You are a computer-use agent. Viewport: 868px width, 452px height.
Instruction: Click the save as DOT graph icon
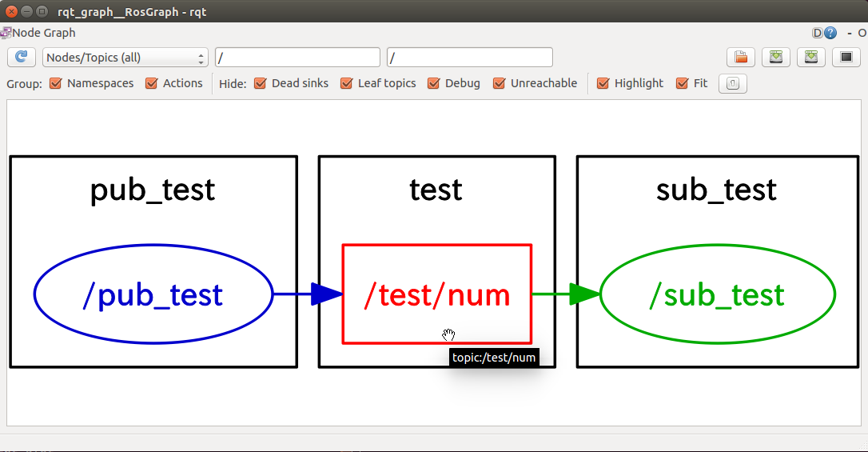coord(776,57)
